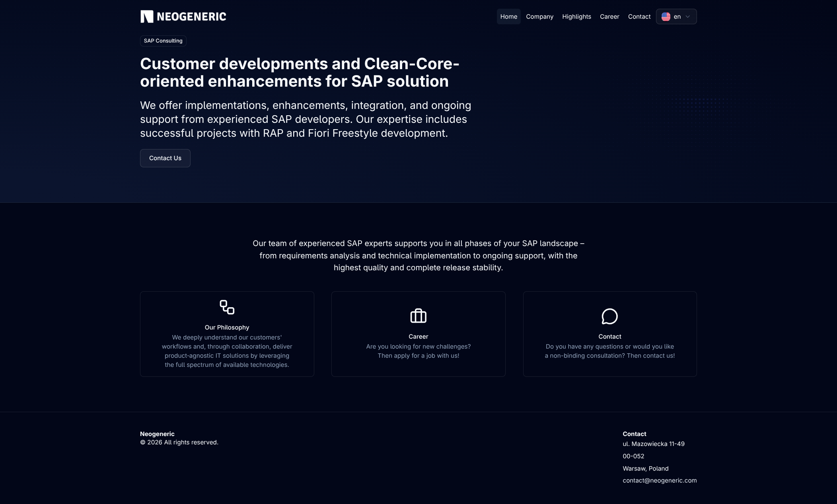Select the 'en' language label
The width and height of the screenshot is (837, 504).
pos(677,17)
